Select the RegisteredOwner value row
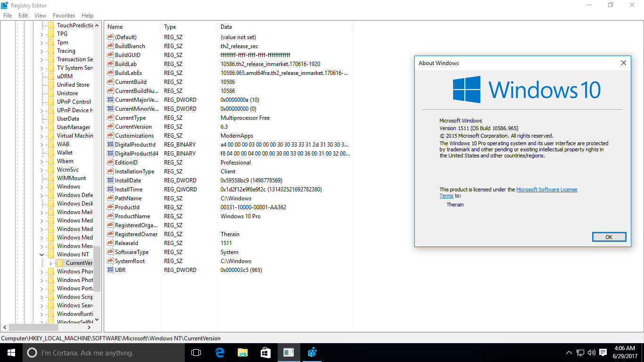The height and width of the screenshot is (362, 644). point(229,234)
